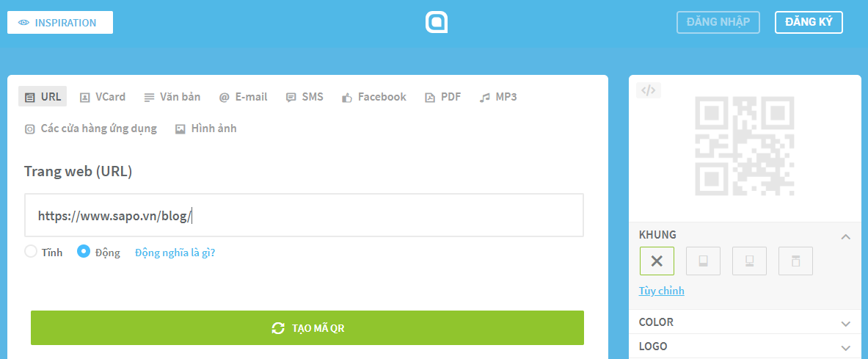
Task: Click the QR code generator logo
Action: (x=437, y=22)
